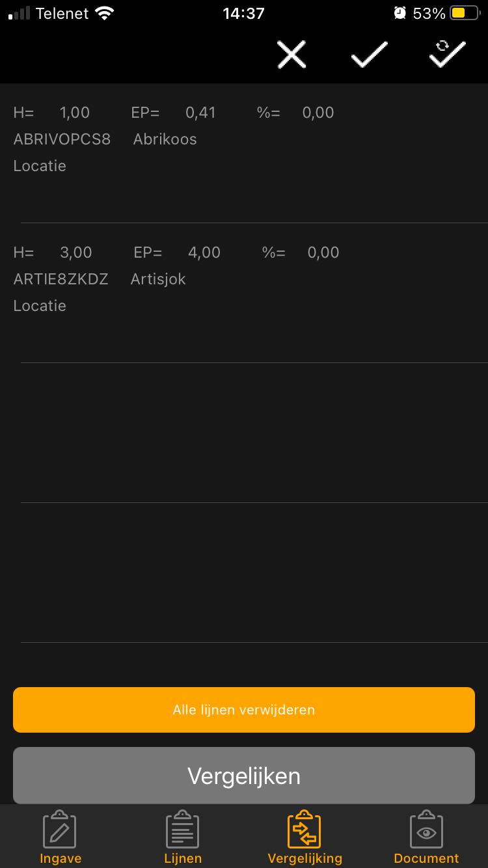The height and width of the screenshot is (868, 488).
Task: Switch to the Lijnen tab
Action: point(183,837)
